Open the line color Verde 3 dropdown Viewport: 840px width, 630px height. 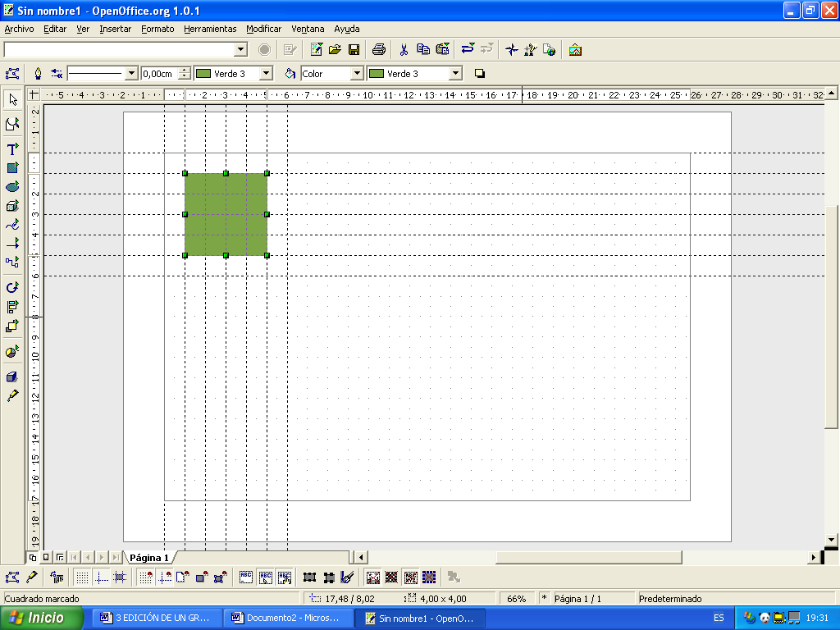click(x=266, y=74)
